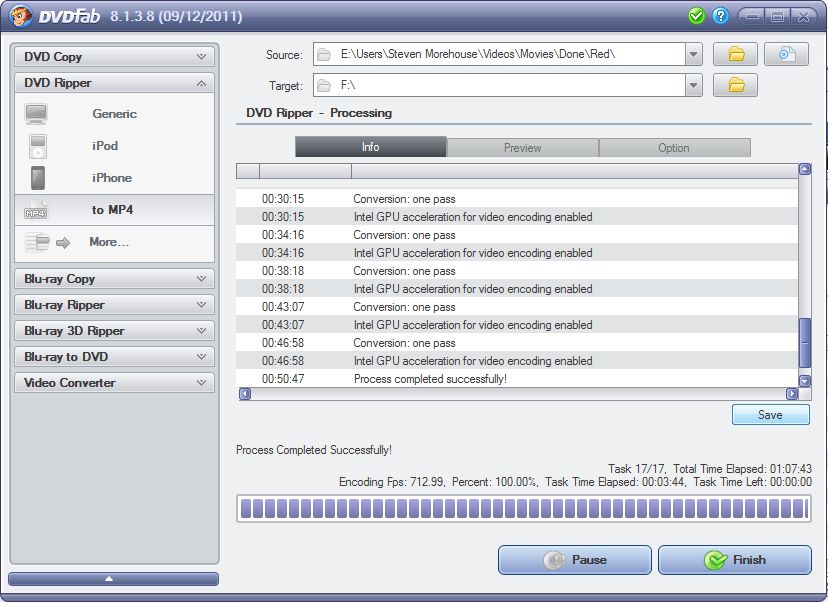Select log row 'Process completed successfully!'
828x602 pixels.
click(517, 379)
